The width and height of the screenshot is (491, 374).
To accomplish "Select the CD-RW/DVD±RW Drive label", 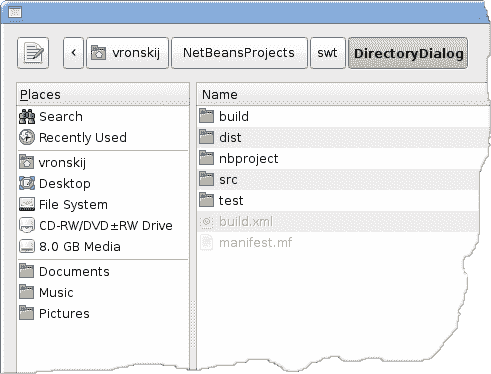I will 106,226.
